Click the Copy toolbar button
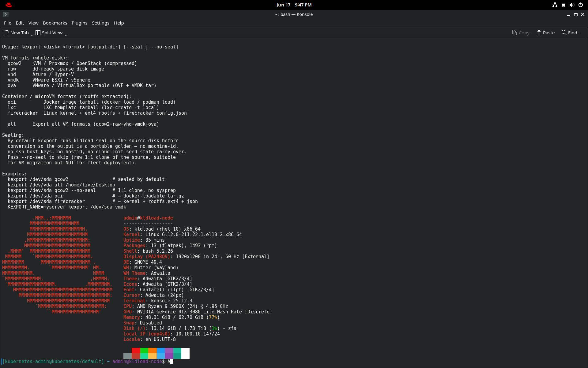This screenshot has height=368, width=588. pos(521,33)
